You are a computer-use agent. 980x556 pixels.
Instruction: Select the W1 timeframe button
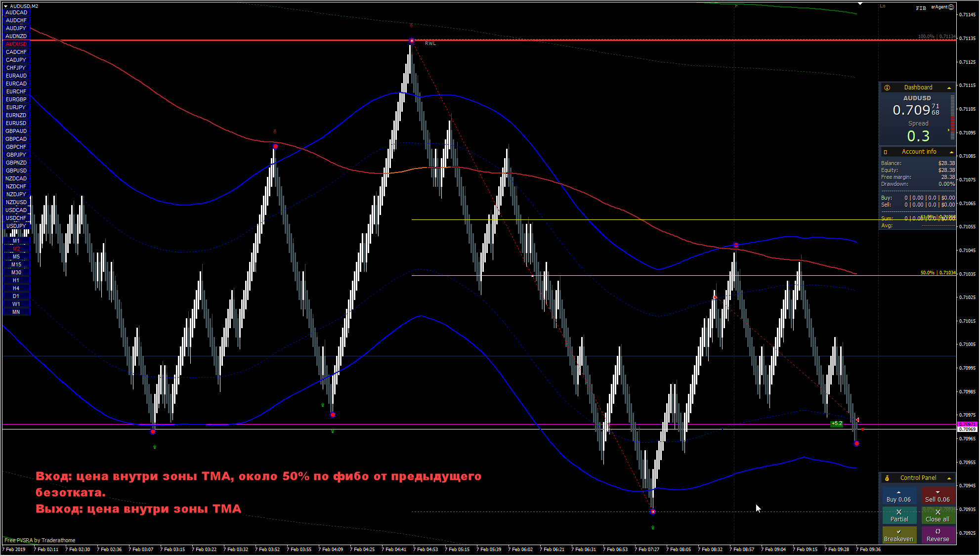pos(16,304)
